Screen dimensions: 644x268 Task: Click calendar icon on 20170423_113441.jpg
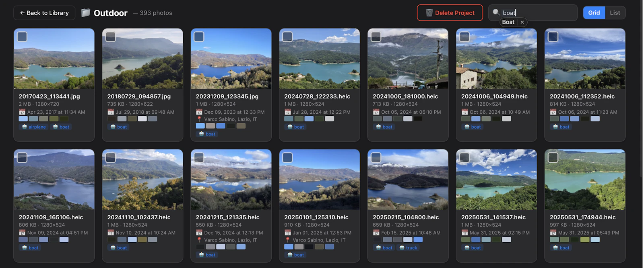tap(22, 112)
